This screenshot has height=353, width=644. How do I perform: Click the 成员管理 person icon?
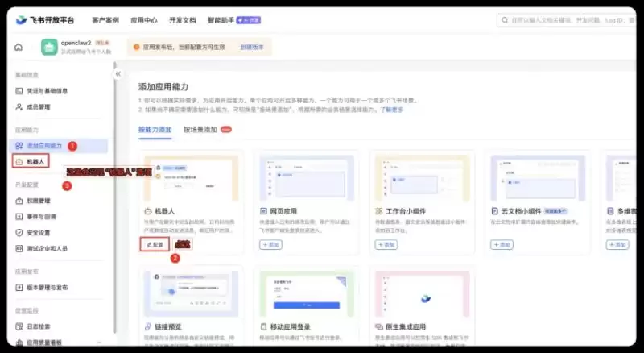tap(19, 107)
